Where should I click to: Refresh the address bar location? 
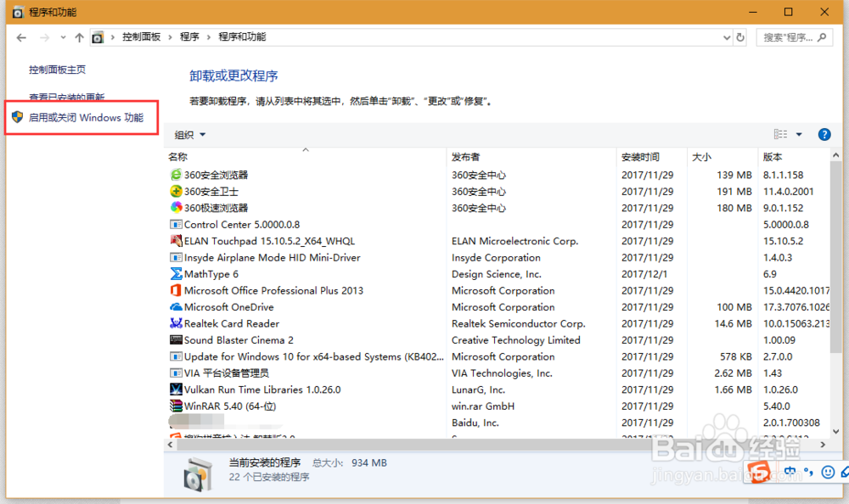(740, 37)
